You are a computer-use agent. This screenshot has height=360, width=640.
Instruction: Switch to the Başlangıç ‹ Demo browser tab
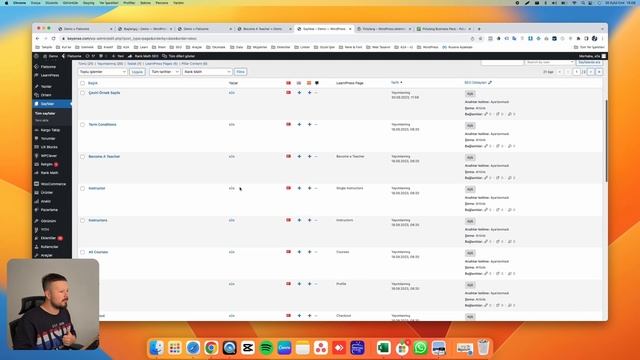(145, 29)
